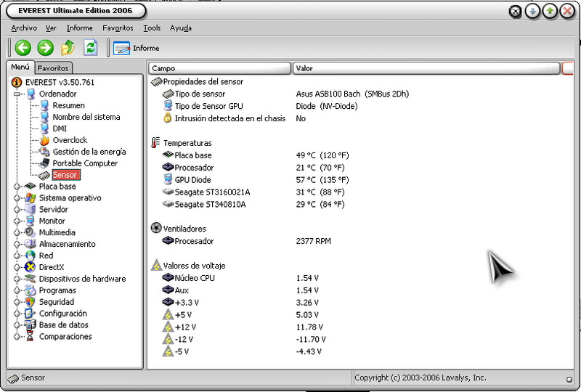Viewport: 581px width, 392px height.
Task: Open the Ver menu
Action: coord(51,28)
